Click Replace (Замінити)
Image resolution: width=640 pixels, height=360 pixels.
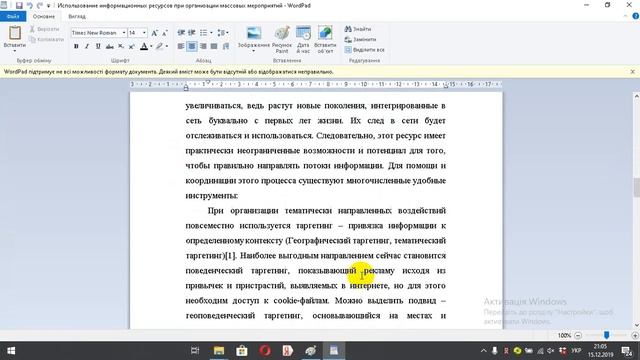[x=360, y=39]
